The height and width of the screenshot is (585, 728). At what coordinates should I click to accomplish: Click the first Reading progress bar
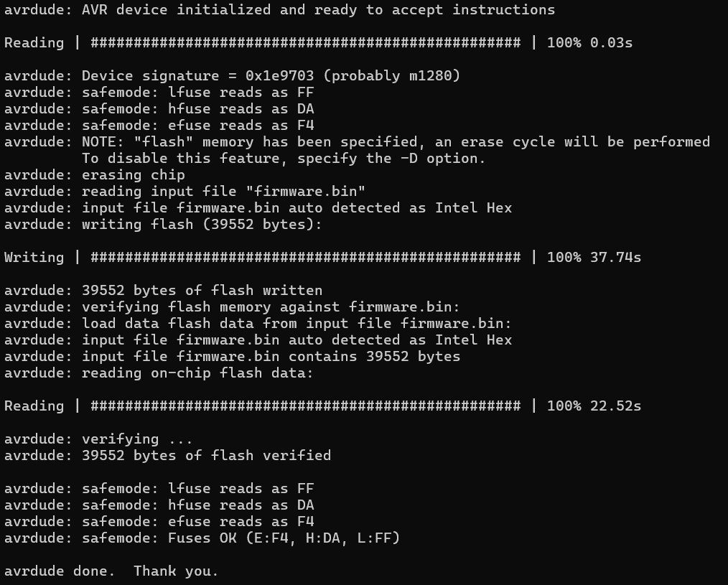click(305, 43)
